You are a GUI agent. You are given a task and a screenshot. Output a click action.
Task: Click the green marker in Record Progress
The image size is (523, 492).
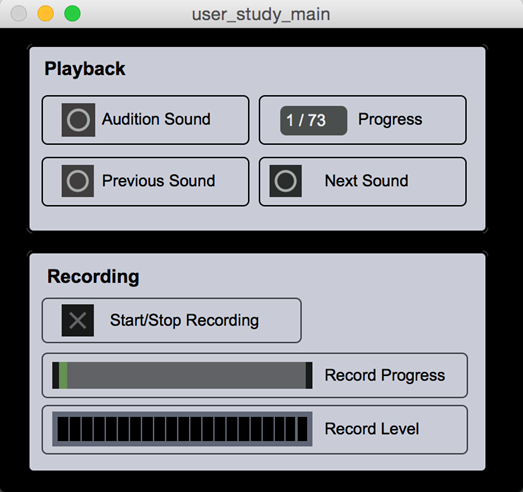coord(63,375)
